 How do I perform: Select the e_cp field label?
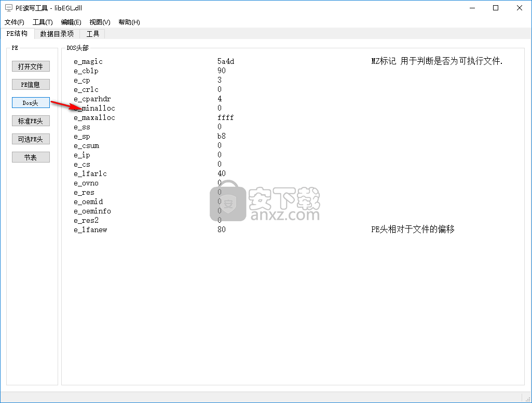click(x=82, y=80)
